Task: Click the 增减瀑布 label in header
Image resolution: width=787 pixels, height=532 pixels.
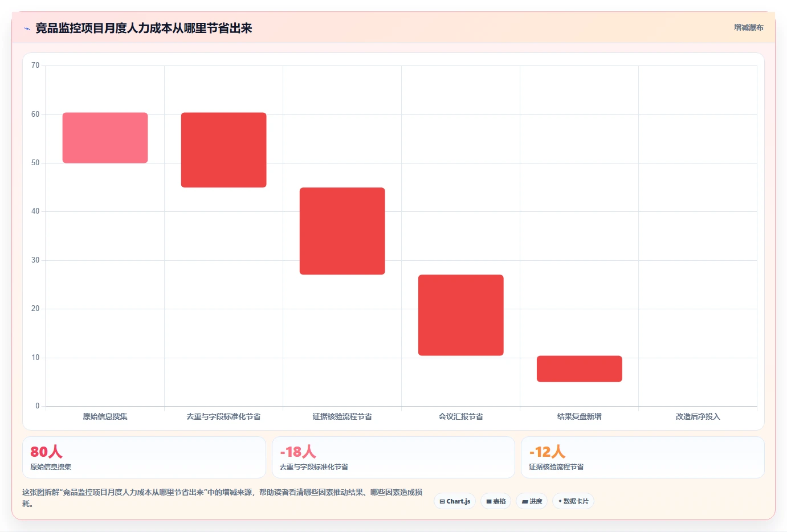Action: (748, 27)
